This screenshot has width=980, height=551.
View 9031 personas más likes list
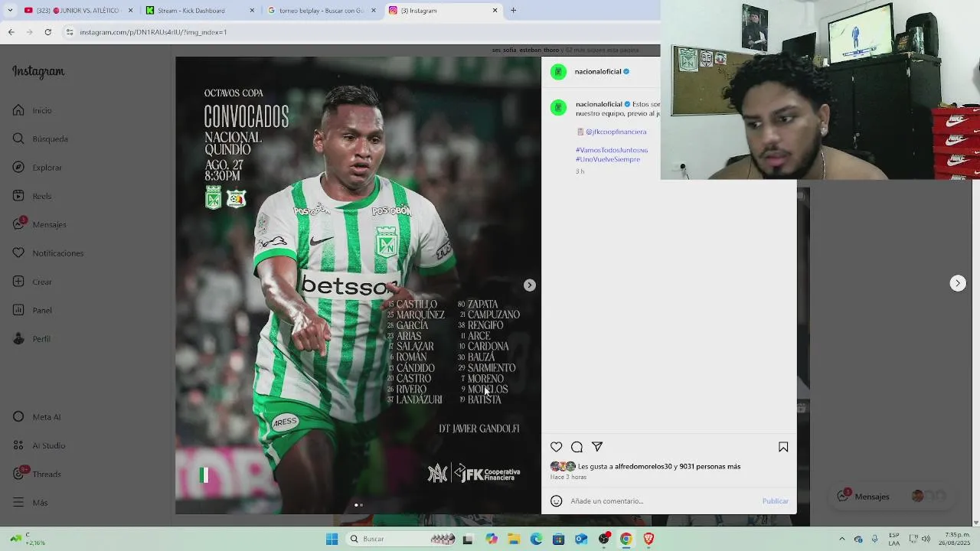pos(710,466)
